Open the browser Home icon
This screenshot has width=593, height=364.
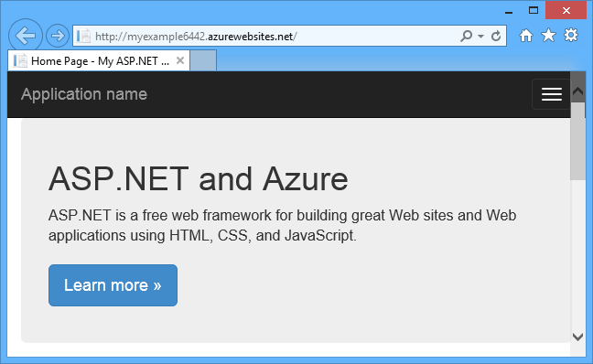coord(525,36)
